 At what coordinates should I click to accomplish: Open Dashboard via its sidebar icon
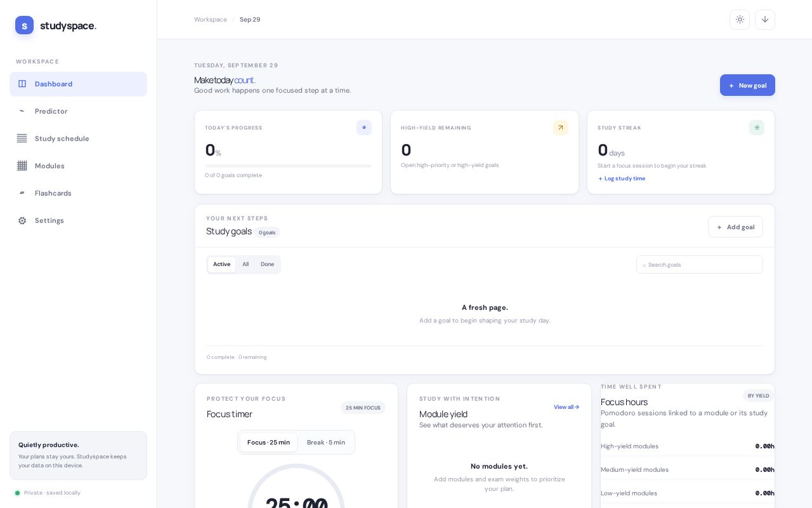click(22, 84)
